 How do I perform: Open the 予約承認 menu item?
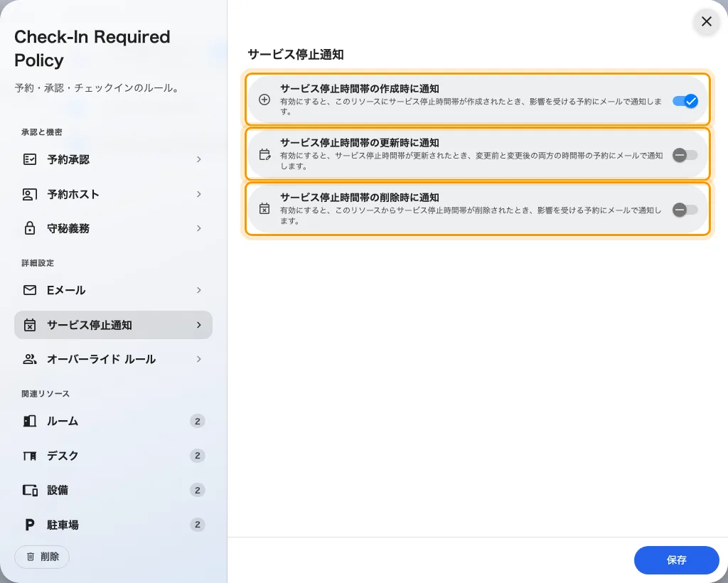tap(113, 160)
